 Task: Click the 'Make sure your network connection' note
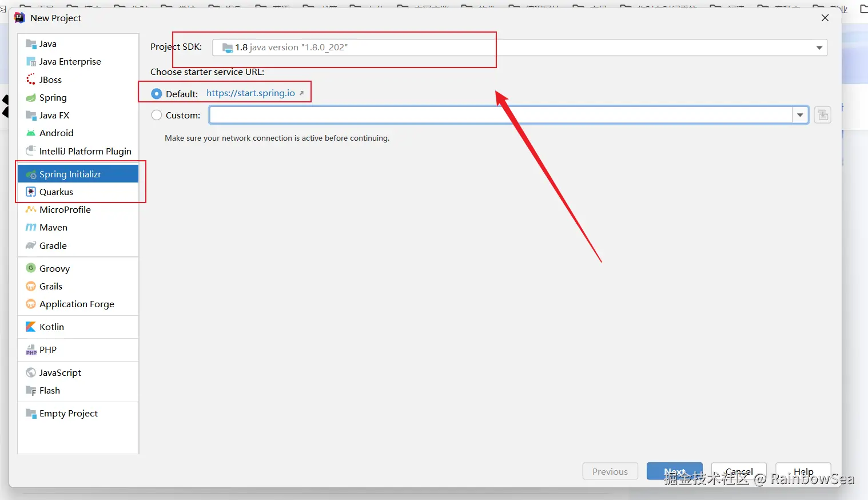click(277, 138)
